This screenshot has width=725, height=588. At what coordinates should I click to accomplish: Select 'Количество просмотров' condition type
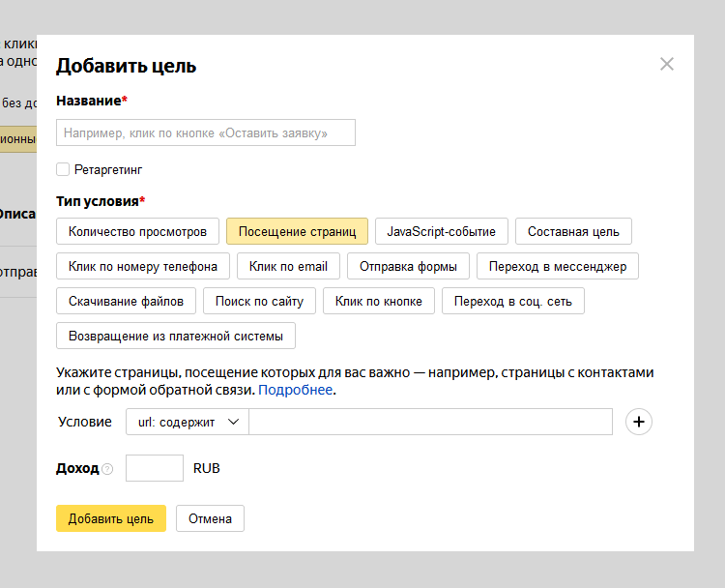pos(138,232)
